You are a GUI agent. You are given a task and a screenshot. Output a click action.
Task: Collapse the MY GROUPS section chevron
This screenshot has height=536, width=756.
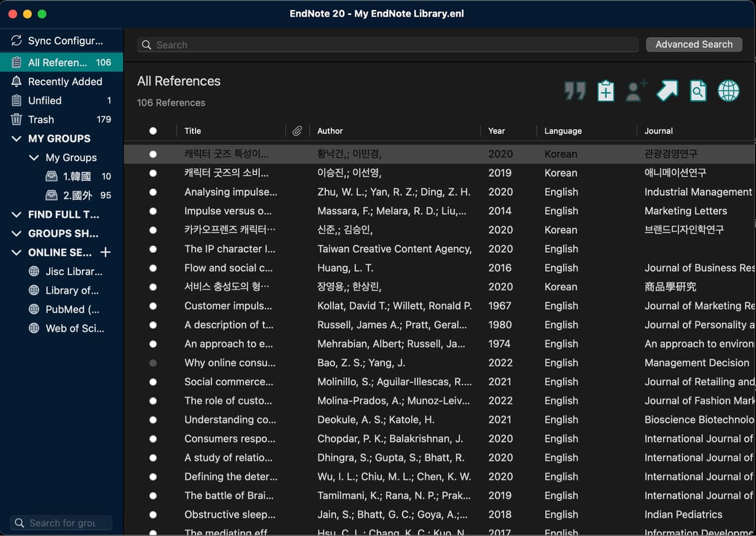click(17, 139)
